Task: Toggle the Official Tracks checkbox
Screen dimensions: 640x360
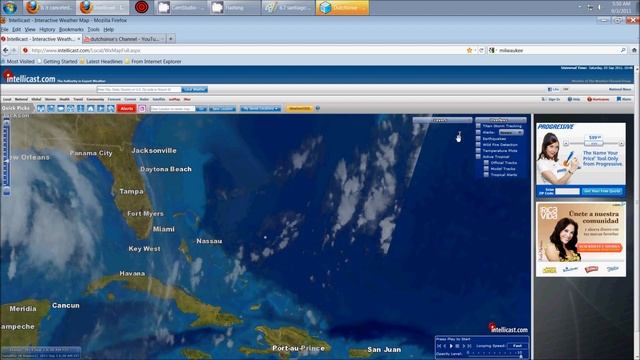Action: tap(486, 162)
